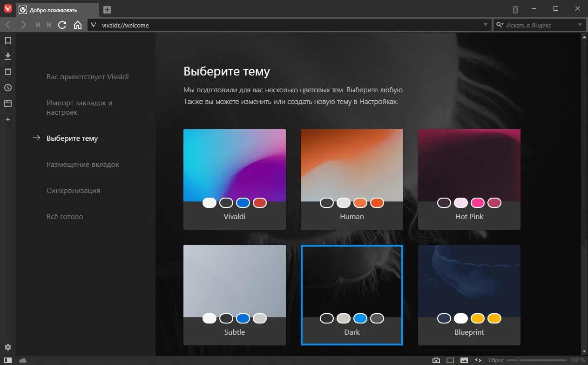Click the red swatch on Vivaldi theme
This screenshot has width=588, height=365.
260,203
